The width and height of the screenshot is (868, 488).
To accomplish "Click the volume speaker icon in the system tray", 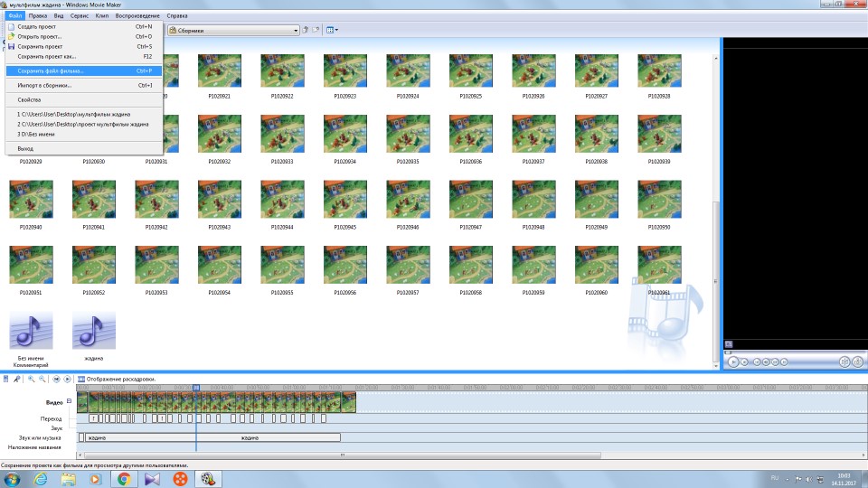I will [x=808, y=479].
